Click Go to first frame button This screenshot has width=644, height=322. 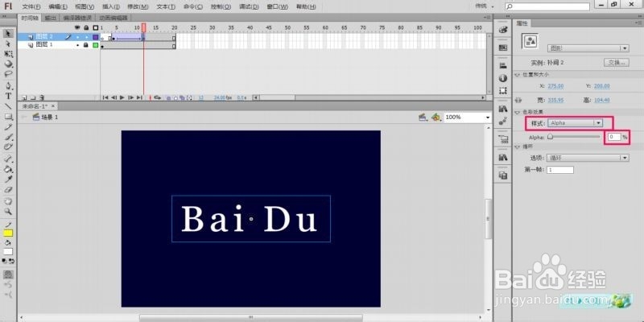105,97
